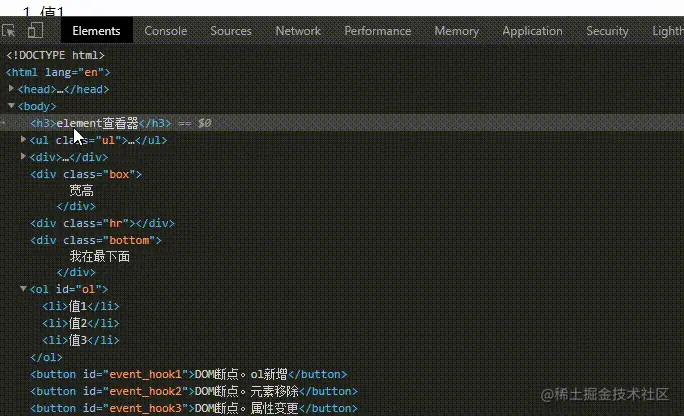The height and width of the screenshot is (416, 684).
Task: Open the Application tab
Action: pyautogui.click(x=533, y=31)
